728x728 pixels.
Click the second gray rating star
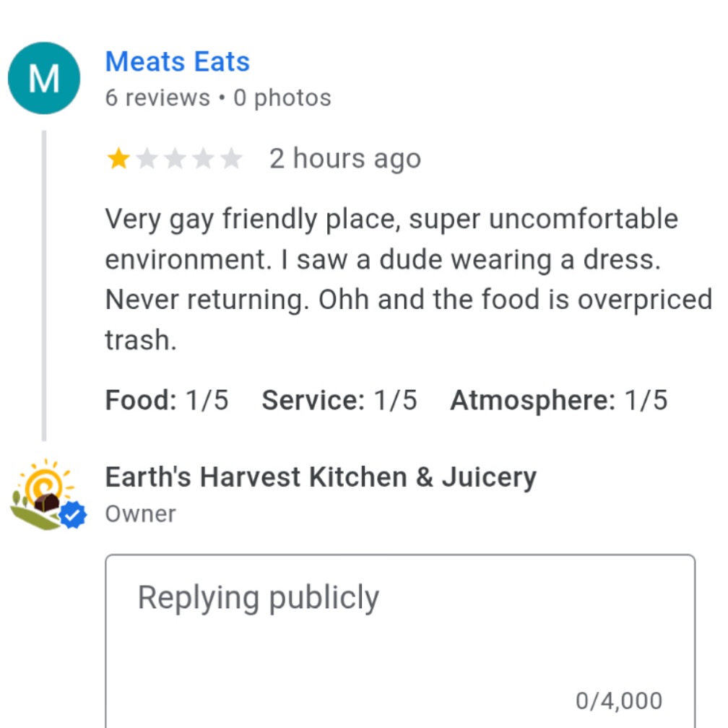(147, 158)
